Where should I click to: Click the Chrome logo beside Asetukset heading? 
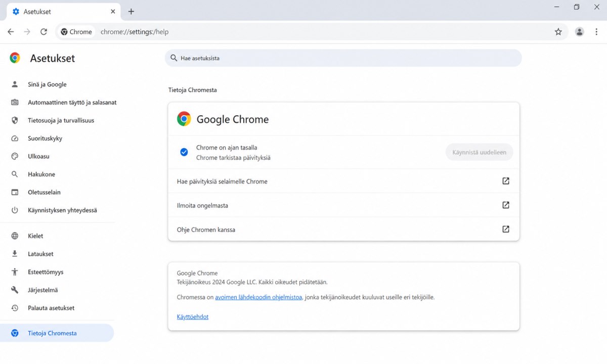click(x=15, y=58)
